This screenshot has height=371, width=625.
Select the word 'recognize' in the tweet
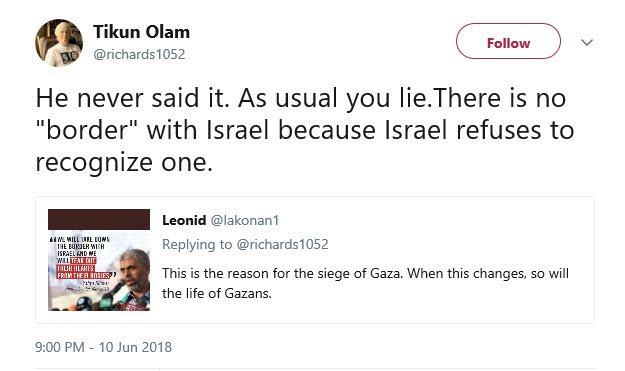click(94, 163)
